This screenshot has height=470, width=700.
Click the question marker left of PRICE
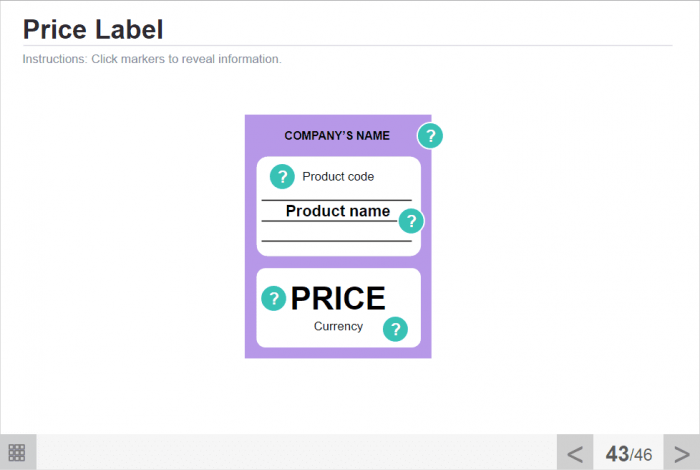[x=273, y=298]
